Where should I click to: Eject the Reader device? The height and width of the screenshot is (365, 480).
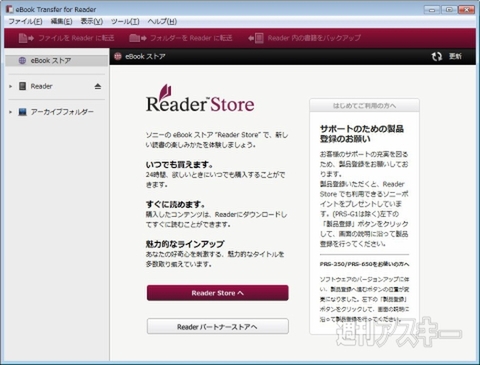pyautogui.click(x=98, y=86)
